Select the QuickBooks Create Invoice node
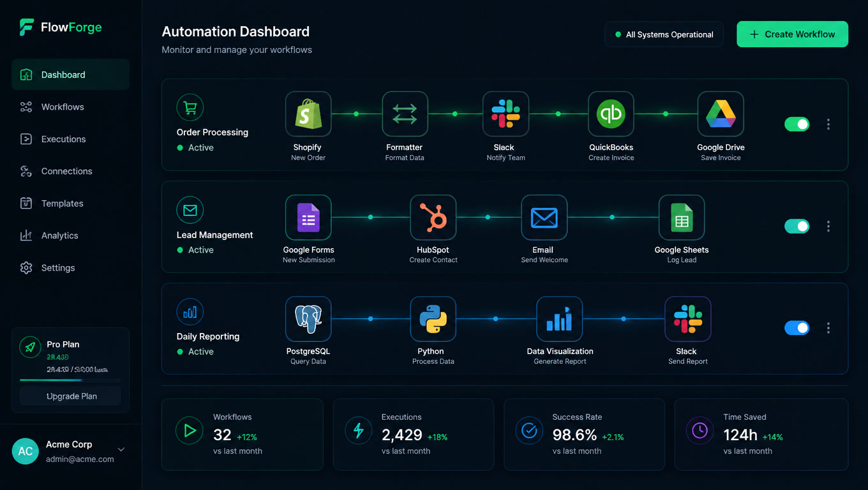 click(x=611, y=114)
